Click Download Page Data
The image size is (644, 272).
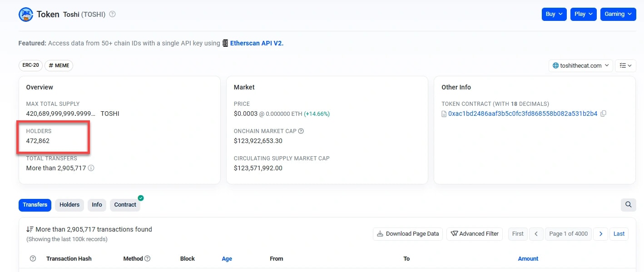pyautogui.click(x=407, y=233)
